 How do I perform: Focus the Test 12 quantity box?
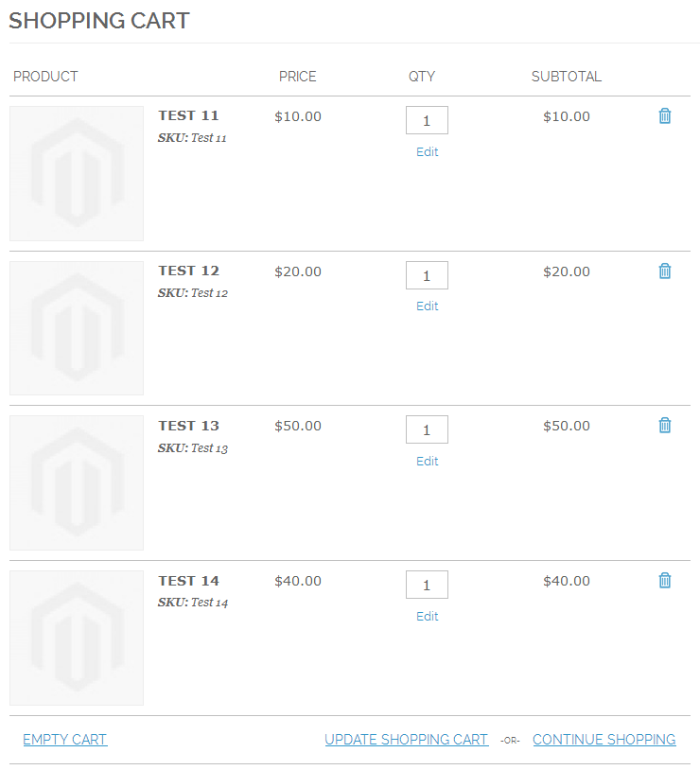point(427,275)
